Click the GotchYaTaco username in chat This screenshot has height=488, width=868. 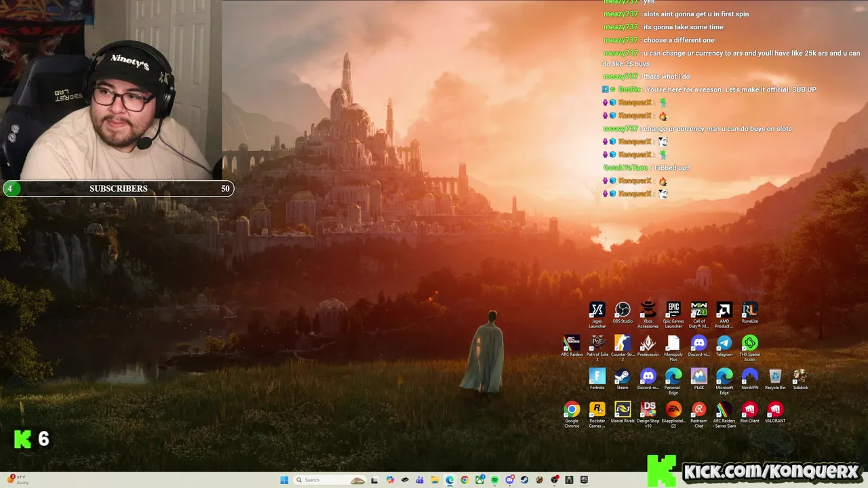pyautogui.click(x=625, y=167)
